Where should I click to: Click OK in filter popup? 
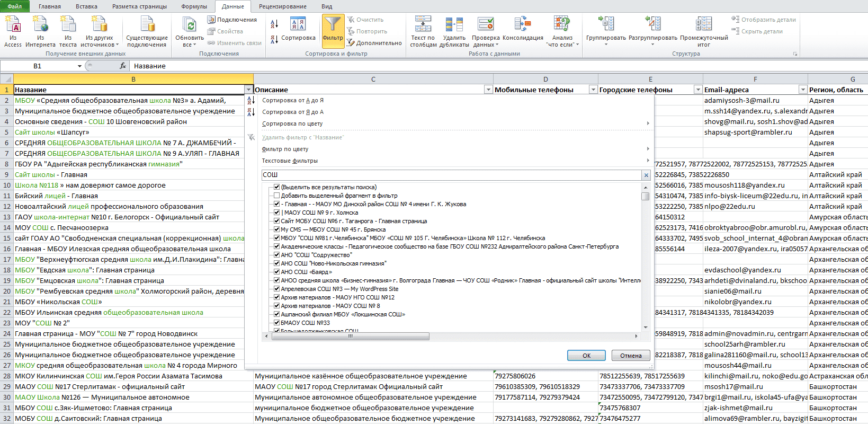point(586,356)
